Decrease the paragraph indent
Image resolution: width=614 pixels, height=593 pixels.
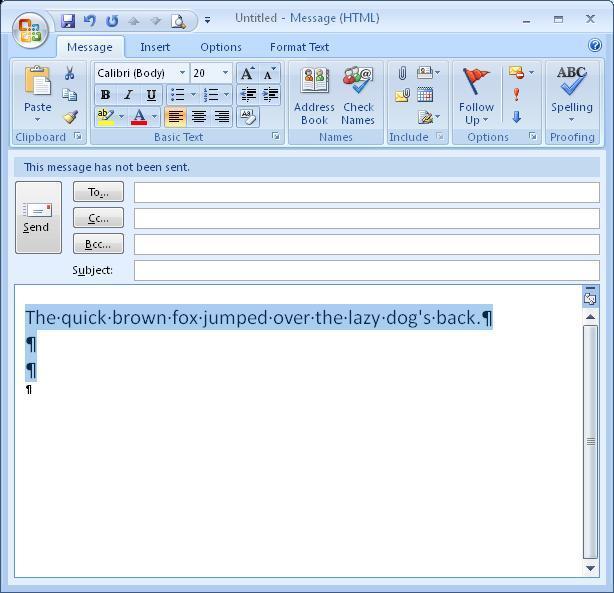[248, 94]
